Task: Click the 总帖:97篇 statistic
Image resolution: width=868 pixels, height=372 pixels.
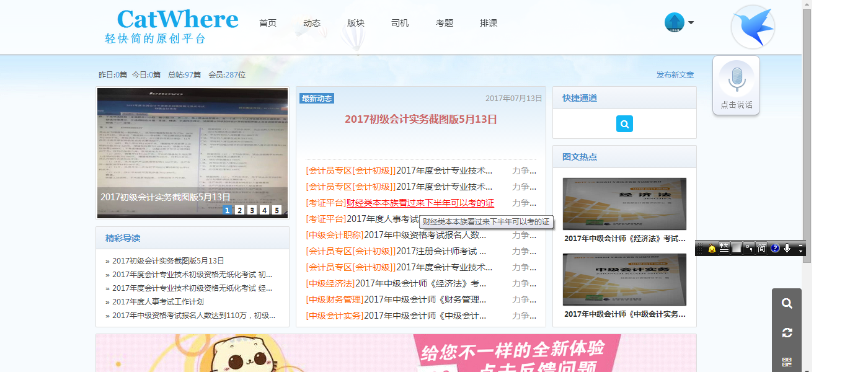Action: pos(184,75)
